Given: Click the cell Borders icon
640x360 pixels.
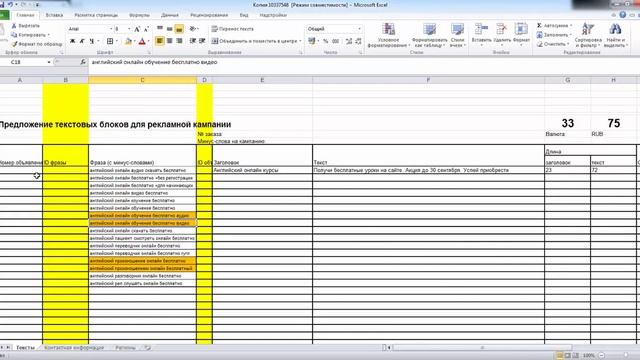Looking at the screenshot, I should coord(110,41).
